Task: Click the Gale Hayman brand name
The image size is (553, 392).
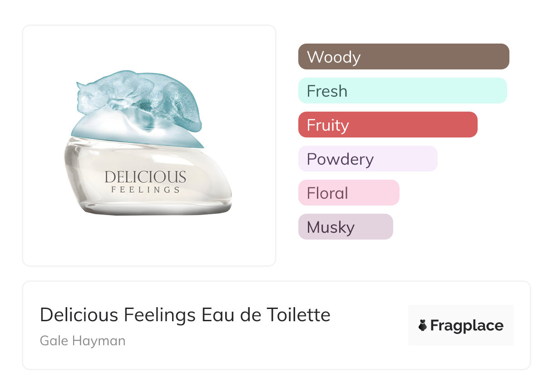Action: point(83,340)
